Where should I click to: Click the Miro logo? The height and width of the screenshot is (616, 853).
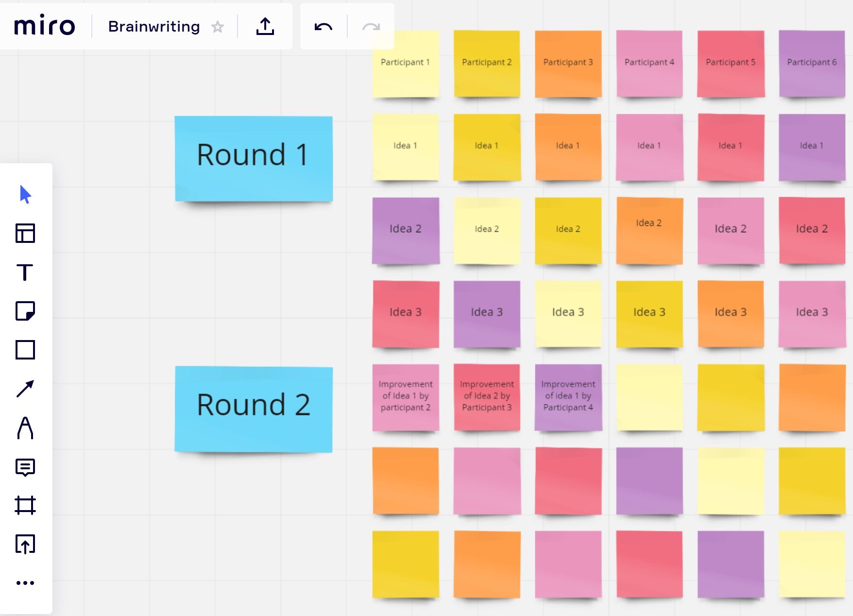[45, 25]
